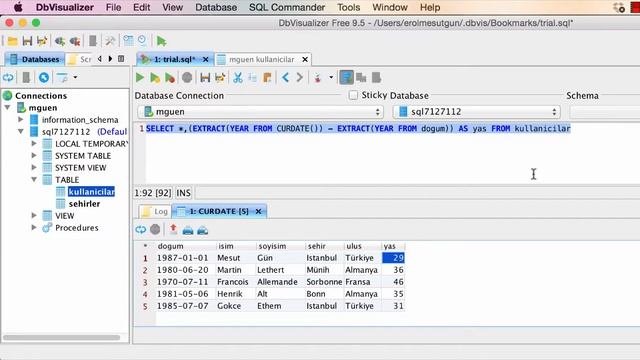
Task: Click the Connect all databases icon
Action: [60, 41]
